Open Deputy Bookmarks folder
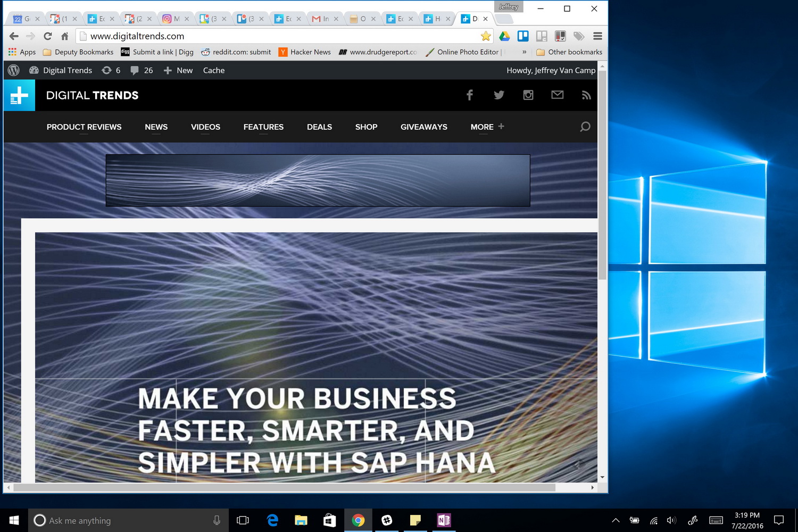Viewport: 798px width, 532px height. 78,52
